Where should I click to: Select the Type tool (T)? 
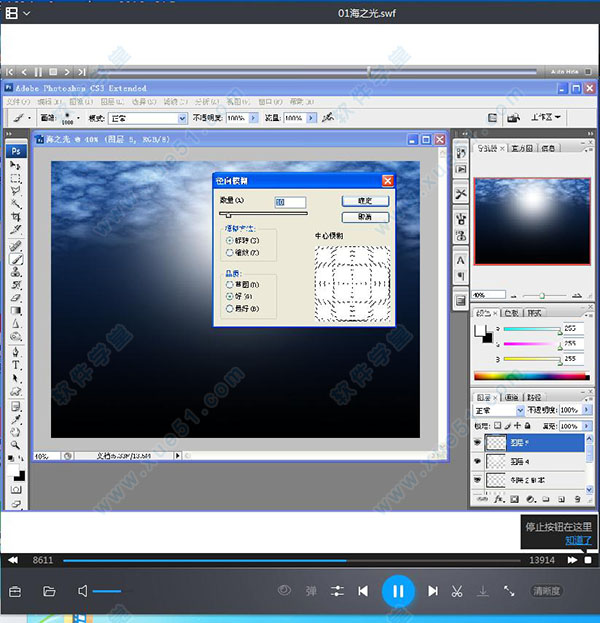[x=16, y=365]
